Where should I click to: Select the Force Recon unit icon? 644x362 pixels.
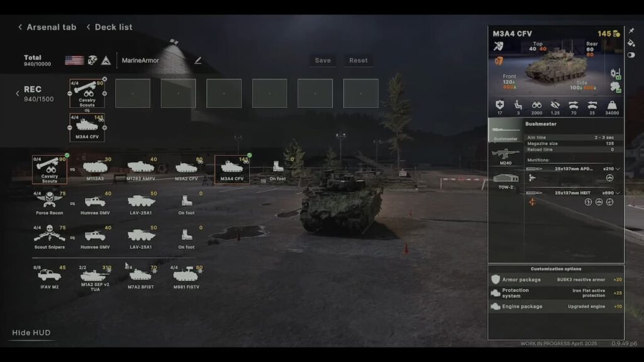(x=49, y=200)
